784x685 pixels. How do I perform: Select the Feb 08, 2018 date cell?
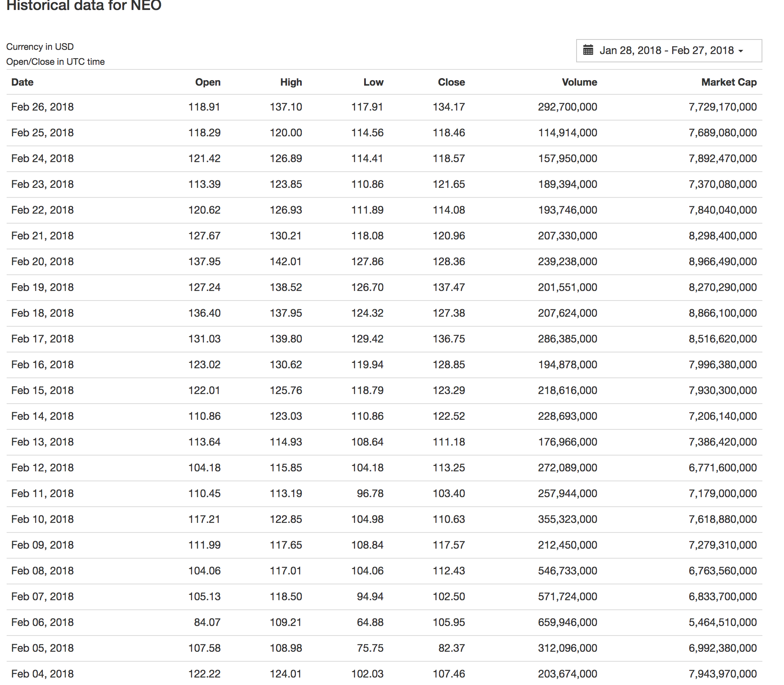click(x=42, y=571)
